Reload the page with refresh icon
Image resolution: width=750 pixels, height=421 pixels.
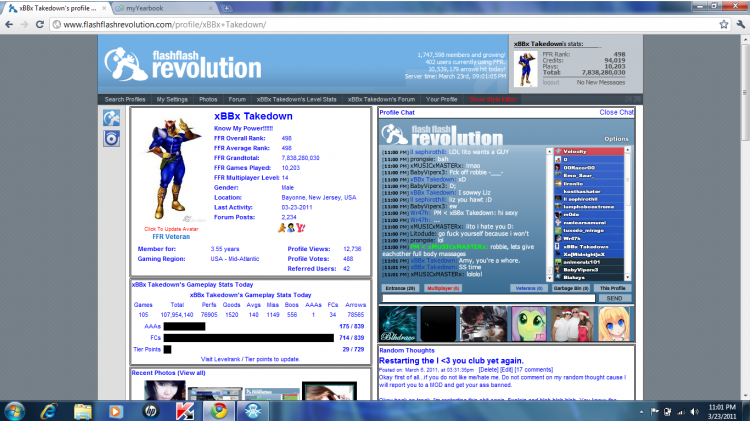[x=40, y=24]
